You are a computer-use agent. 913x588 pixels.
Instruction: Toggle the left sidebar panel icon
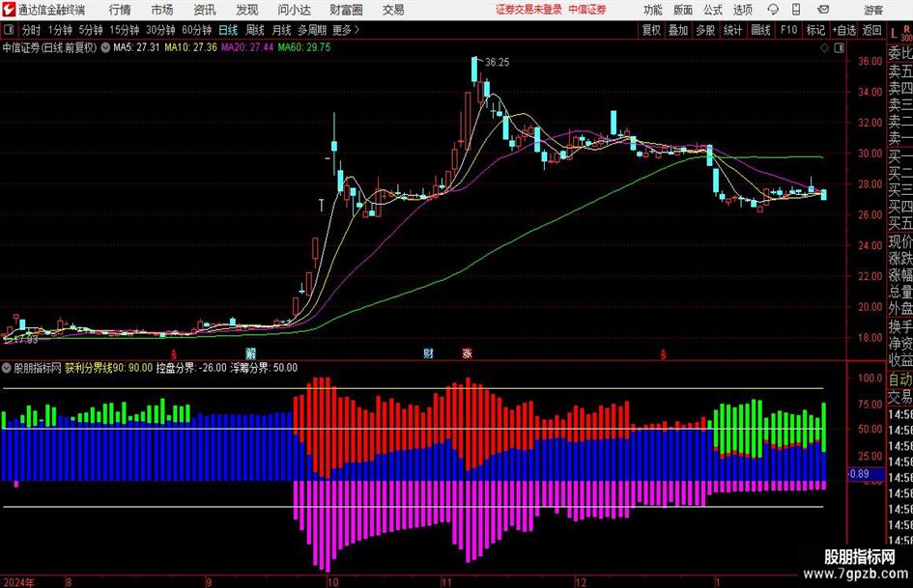tap(9, 30)
